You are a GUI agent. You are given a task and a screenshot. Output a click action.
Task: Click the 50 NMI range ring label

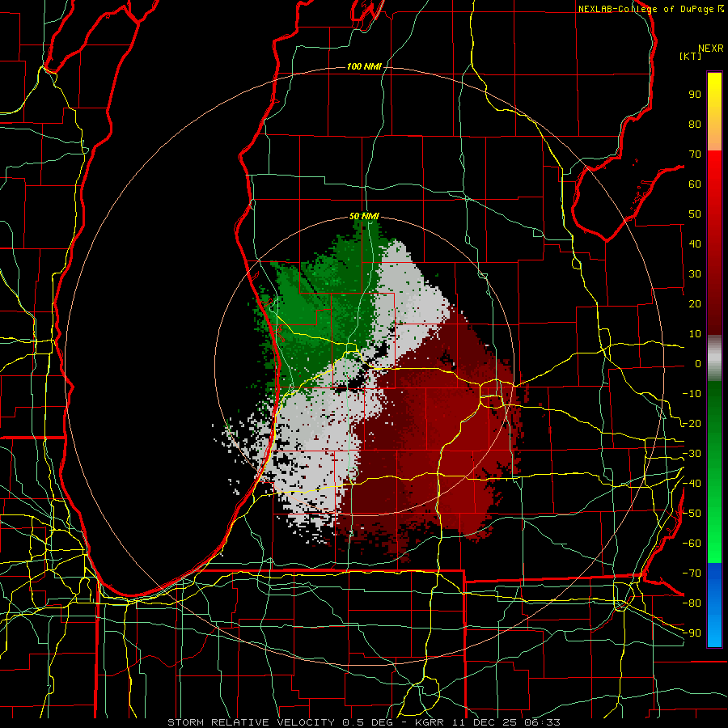click(x=364, y=216)
